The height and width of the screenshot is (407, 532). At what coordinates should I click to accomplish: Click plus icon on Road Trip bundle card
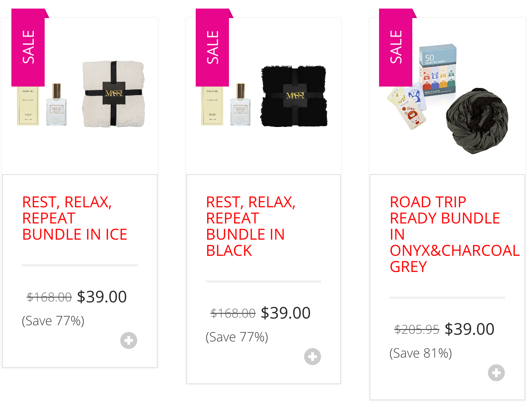coord(496,373)
